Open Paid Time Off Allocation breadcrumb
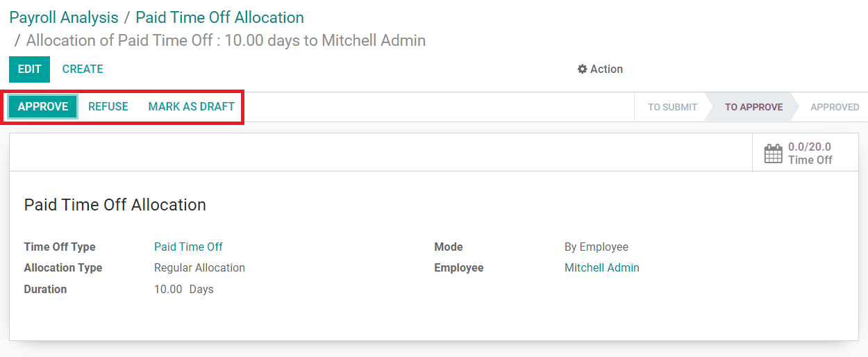The width and height of the screenshot is (868, 357). click(219, 17)
